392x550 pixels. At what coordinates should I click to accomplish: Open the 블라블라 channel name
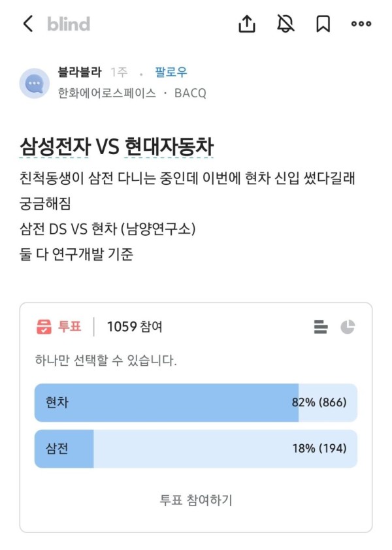coord(80,72)
